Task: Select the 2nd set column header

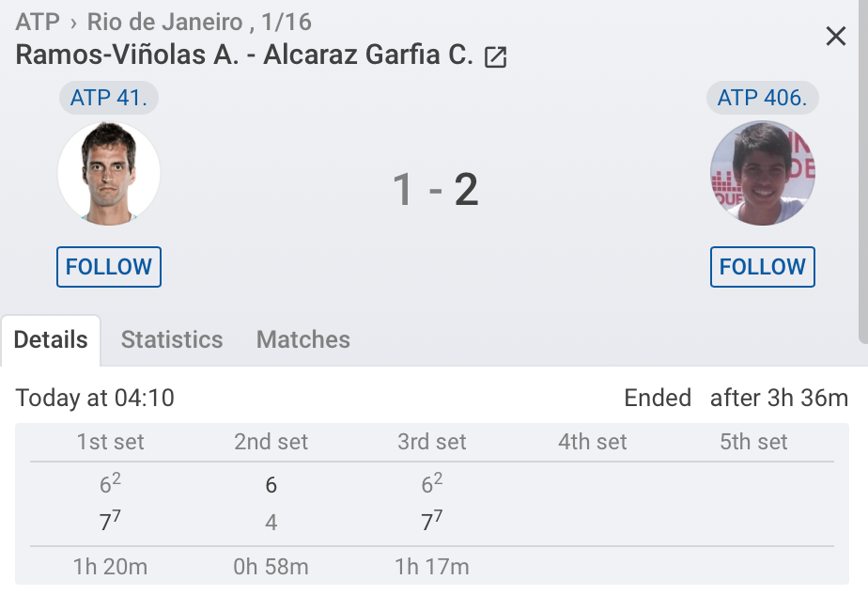Action: pyautogui.click(x=271, y=442)
